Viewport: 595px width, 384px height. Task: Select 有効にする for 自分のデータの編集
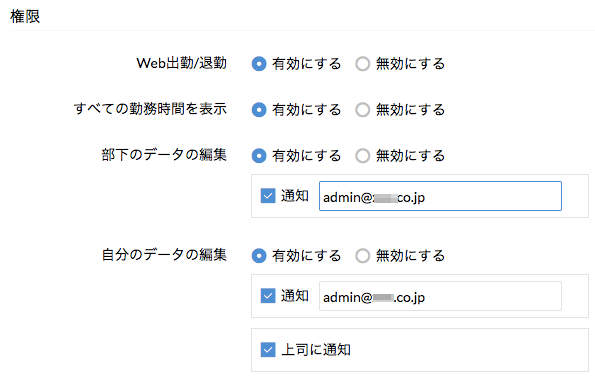pos(259,256)
